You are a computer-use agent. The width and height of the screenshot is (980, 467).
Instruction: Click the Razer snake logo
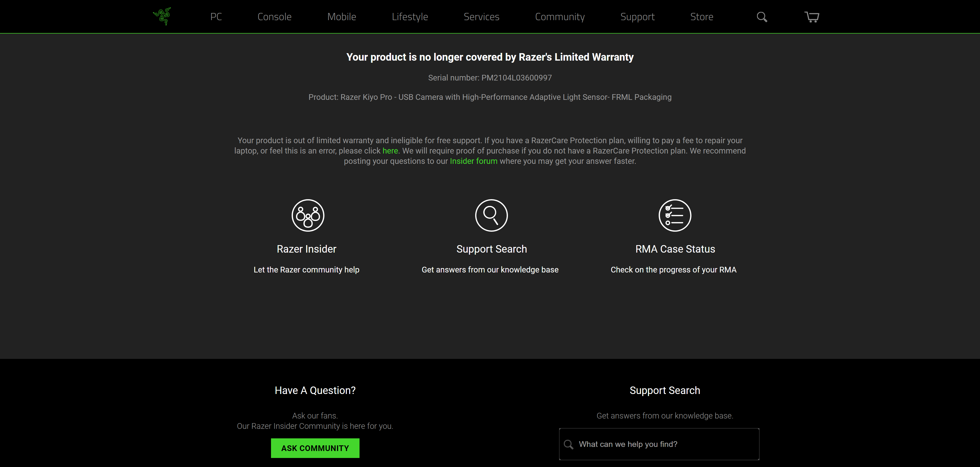162,16
